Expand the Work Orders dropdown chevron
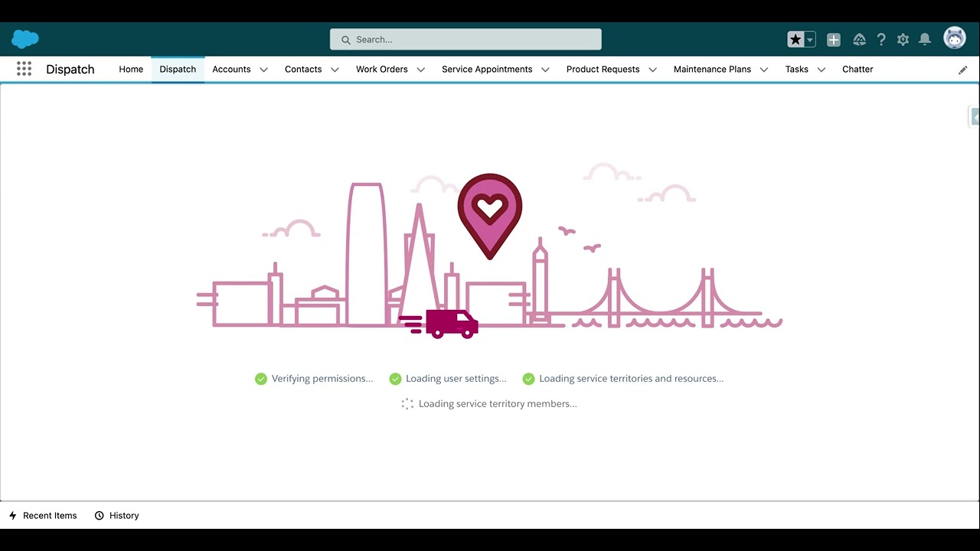This screenshot has height=551, width=980. click(420, 70)
